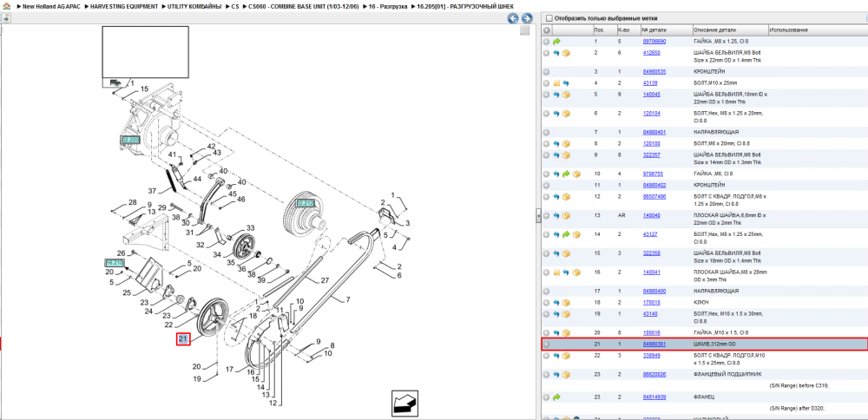Open 'CS' breadcrumb item
The width and height of the screenshot is (868, 420).
click(x=234, y=5)
